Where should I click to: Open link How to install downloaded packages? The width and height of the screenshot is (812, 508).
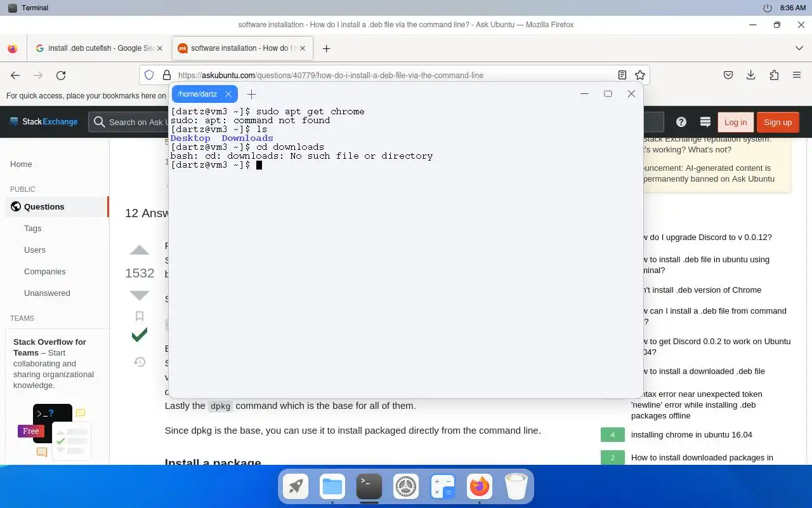pos(702,457)
